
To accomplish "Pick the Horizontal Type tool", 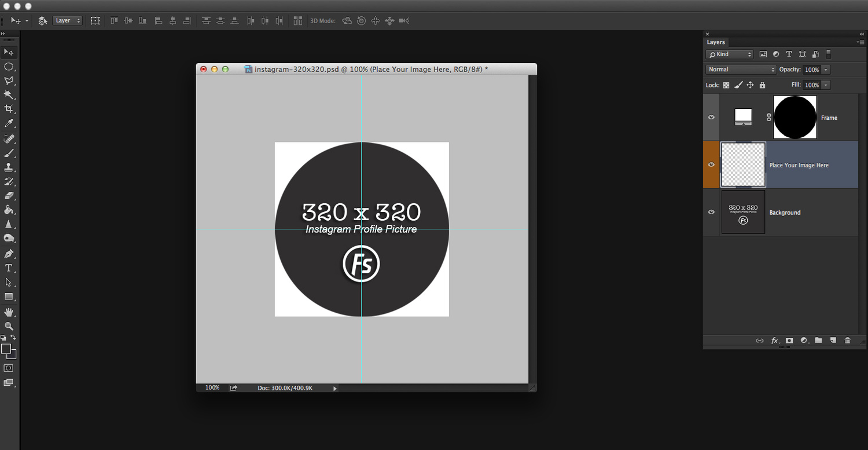I will tap(9, 268).
